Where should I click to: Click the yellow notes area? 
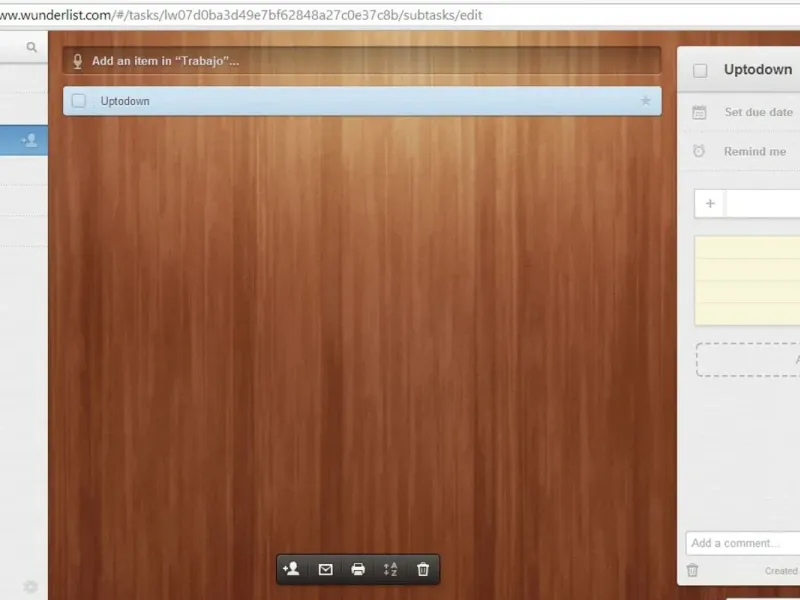coord(747,280)
